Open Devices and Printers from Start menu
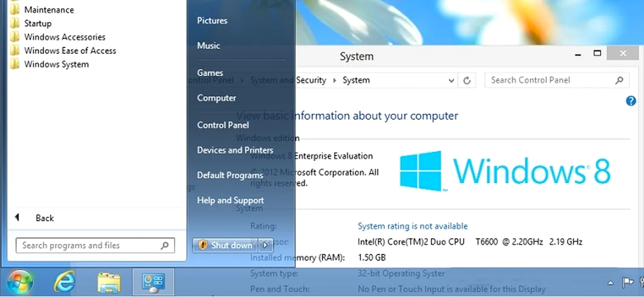Image resolution: width=644 pixels, height=297 pixels. coord(235,150)
